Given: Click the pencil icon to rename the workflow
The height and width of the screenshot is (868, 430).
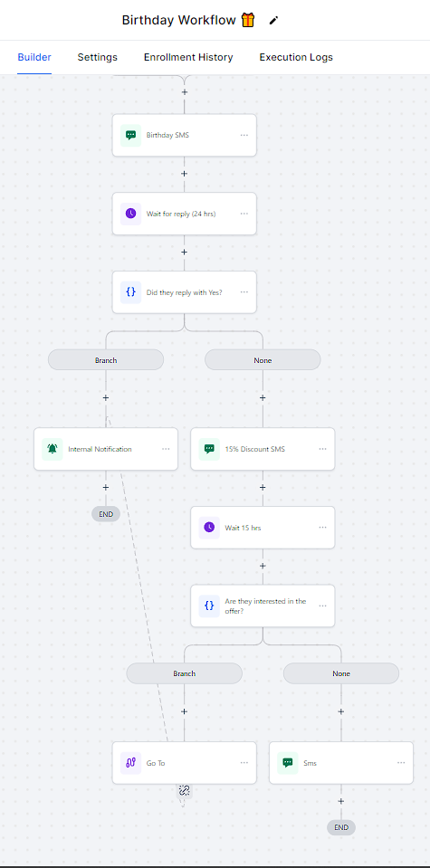Looking at the screenshot, I should pyautogui.click(x=273, y=21).
